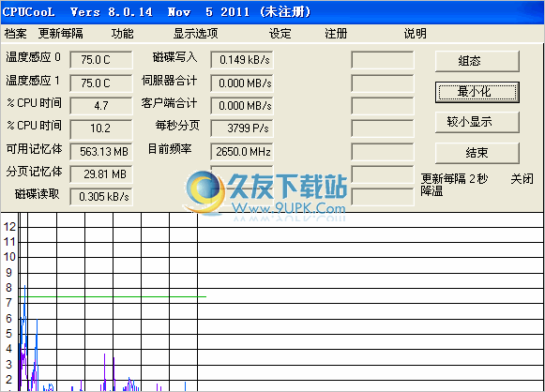Click the 关闭 status text
Screen dimensions: 545x392
tap(522, 179)
